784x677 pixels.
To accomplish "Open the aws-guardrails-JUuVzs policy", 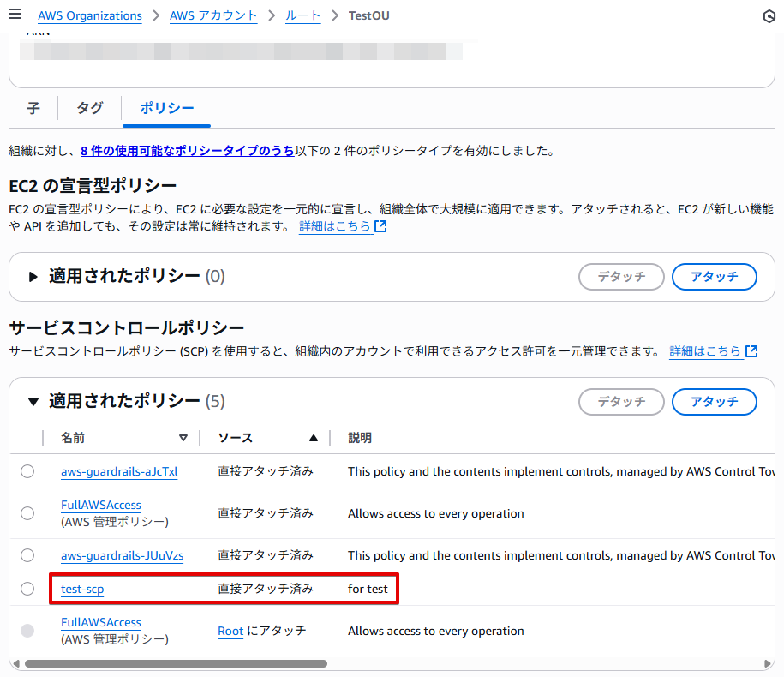I will [x=123, y=555].
